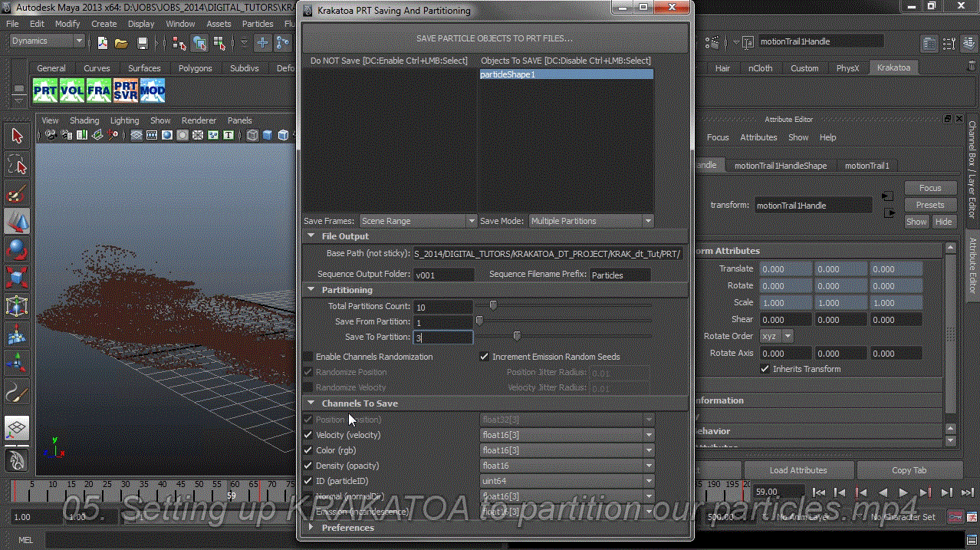Toggle viewport grid display icon
The height and width of the screenshot is (550, 980).
(x=136, y=135)
